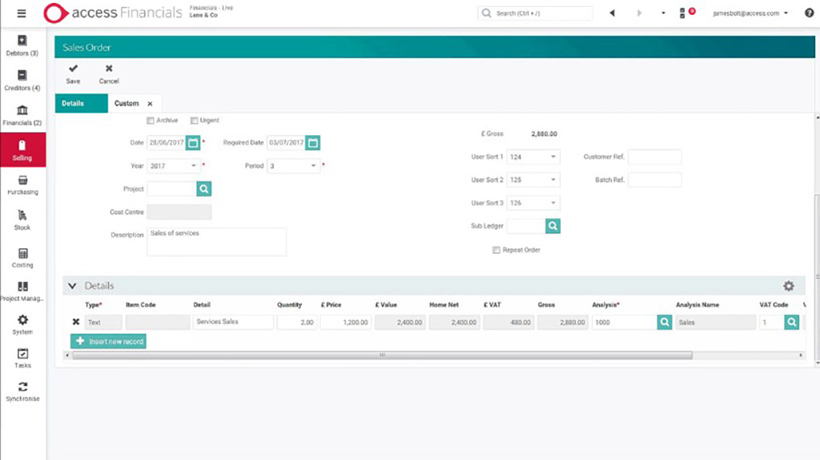Save the sales order

pyautogui.click(x=73, y=74)
